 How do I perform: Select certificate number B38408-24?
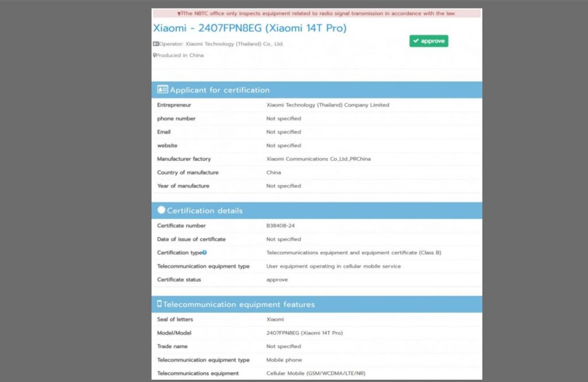(280, 226)
